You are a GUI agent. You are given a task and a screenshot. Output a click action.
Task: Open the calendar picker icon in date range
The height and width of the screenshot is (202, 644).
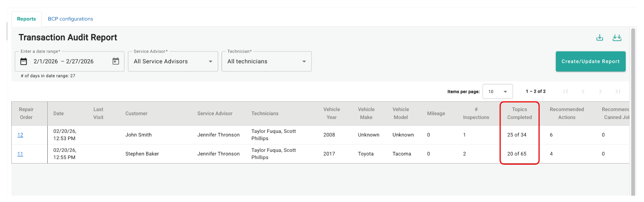(116, 61)
